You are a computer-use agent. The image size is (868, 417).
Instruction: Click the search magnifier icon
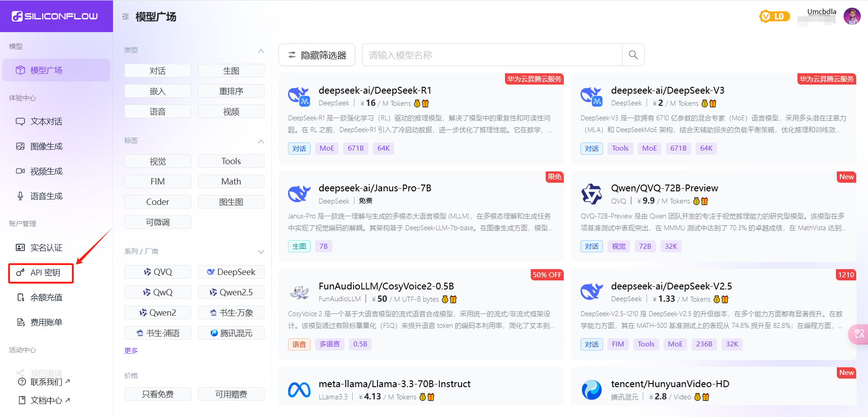(633, 54)
